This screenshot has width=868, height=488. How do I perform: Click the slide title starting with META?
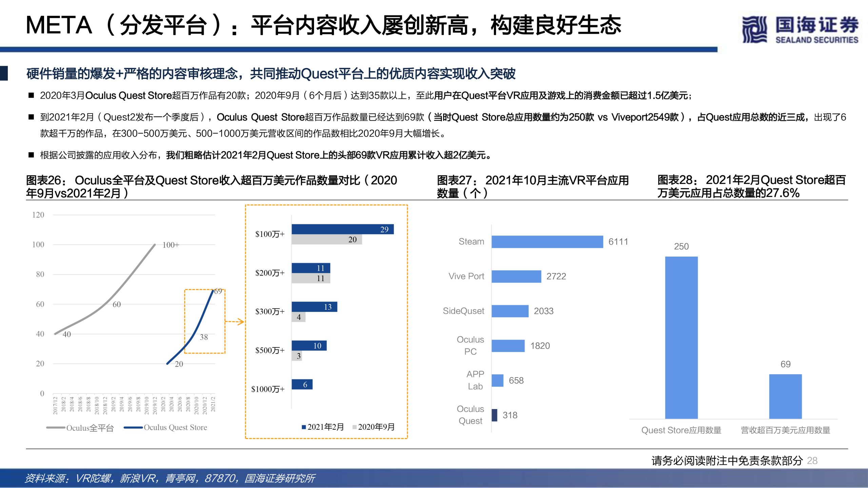[x=323, y=25]
